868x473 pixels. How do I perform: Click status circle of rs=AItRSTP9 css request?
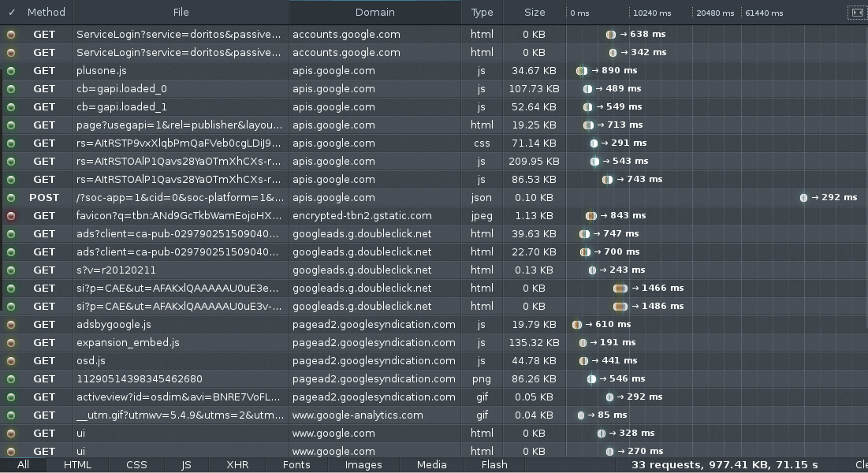point(11,143)
